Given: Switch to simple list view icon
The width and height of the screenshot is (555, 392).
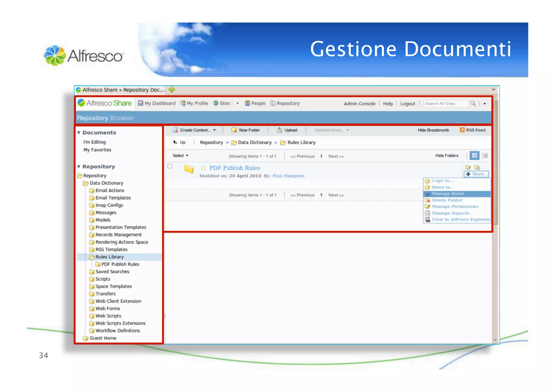Looking at the screenshot, I should pos(485,155).
